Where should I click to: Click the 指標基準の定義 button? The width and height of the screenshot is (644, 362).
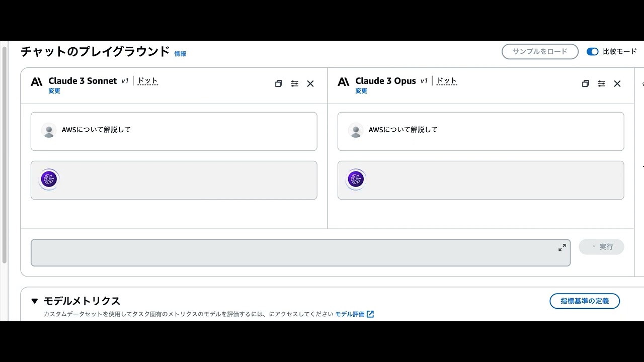click(585, 301)
